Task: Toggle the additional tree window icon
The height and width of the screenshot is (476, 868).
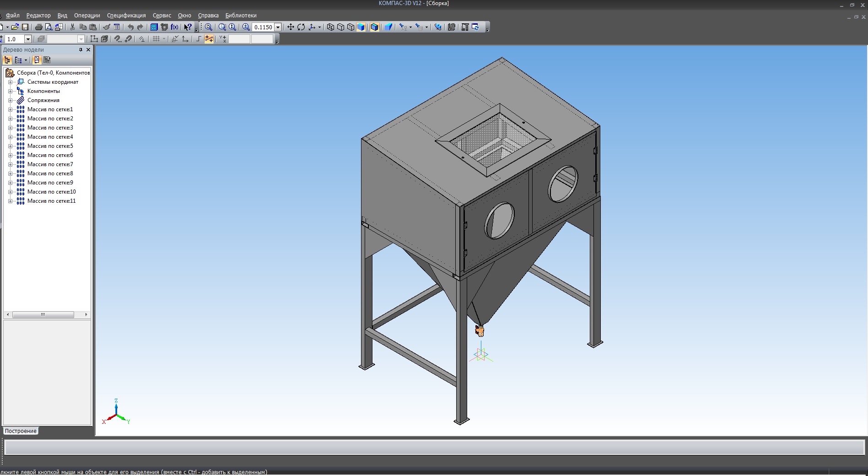Action: [x=37, y=60]
